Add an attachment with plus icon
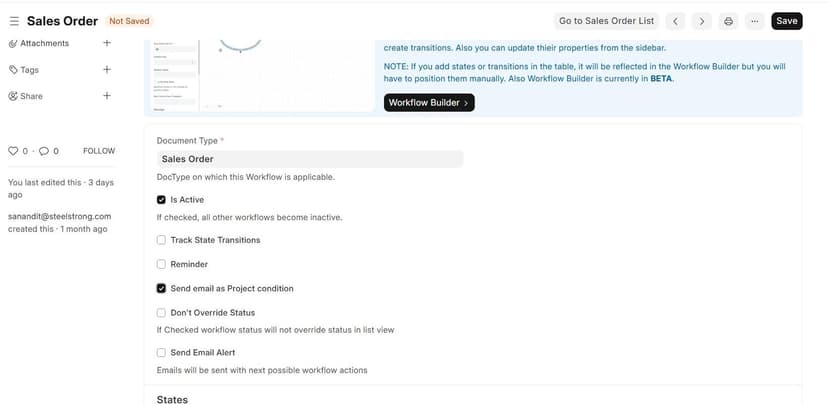Screen dimensions: 828x405 pyautogui.click(x=107, y=43)
